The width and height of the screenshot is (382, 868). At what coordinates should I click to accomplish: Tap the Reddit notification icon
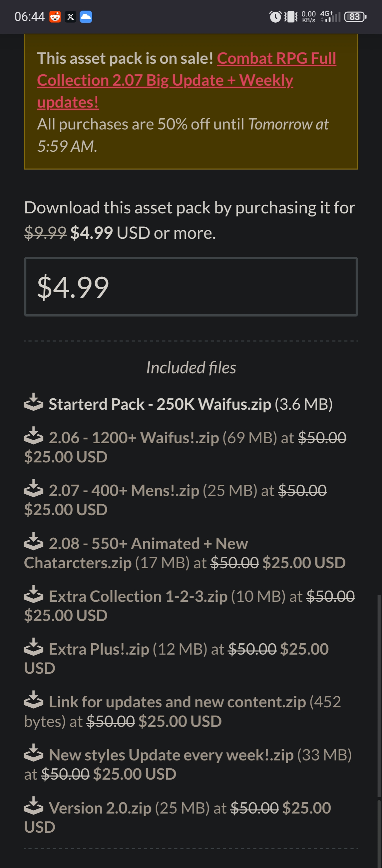(55, 16)
